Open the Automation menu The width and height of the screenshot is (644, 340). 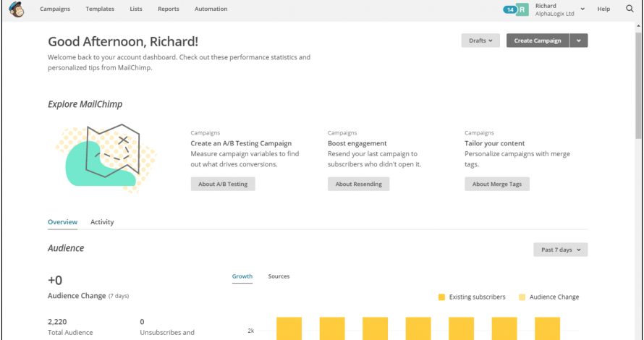(211, 9)
